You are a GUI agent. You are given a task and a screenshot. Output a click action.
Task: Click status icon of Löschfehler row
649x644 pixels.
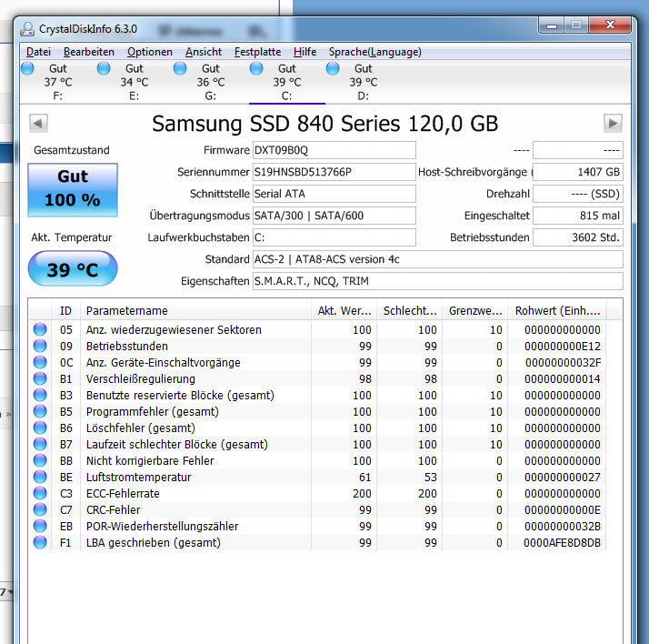[40, 428]
